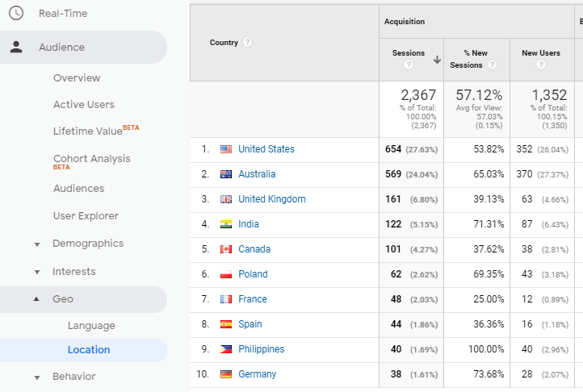Open the Language report

(x=91, y=326)
